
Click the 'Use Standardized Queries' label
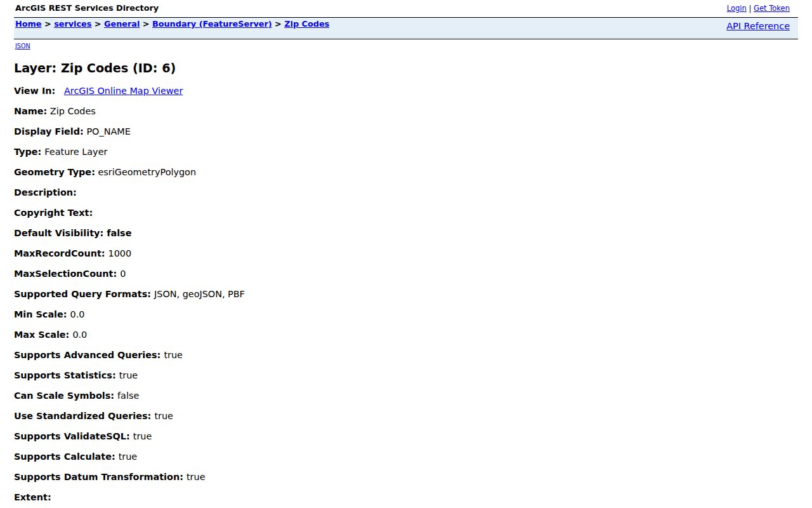click(82, 416)
